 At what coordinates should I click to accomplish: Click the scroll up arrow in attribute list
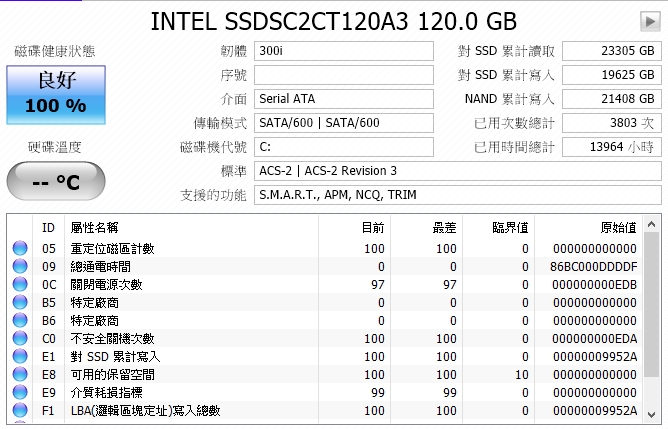[x=651, y=224]
